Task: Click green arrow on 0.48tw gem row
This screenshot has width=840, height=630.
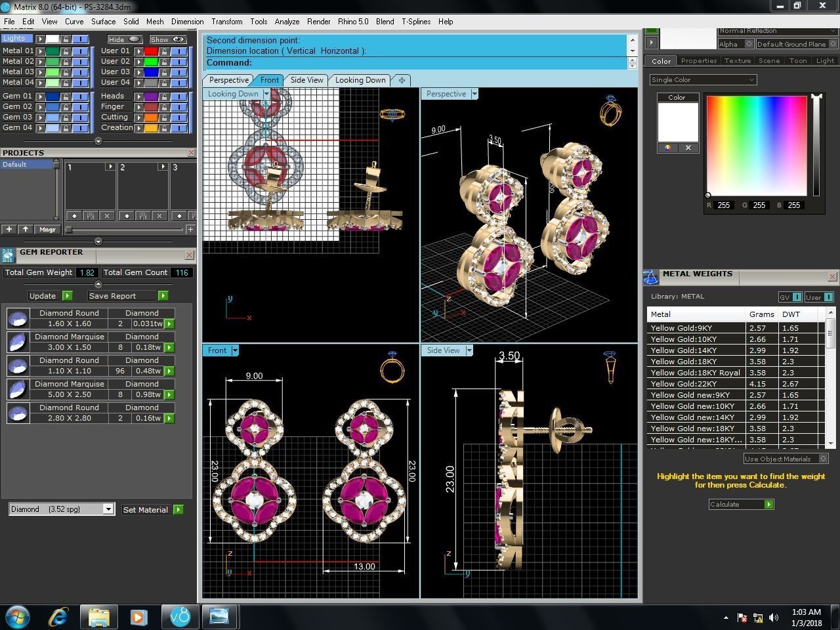Action: [x=169, y=371]
